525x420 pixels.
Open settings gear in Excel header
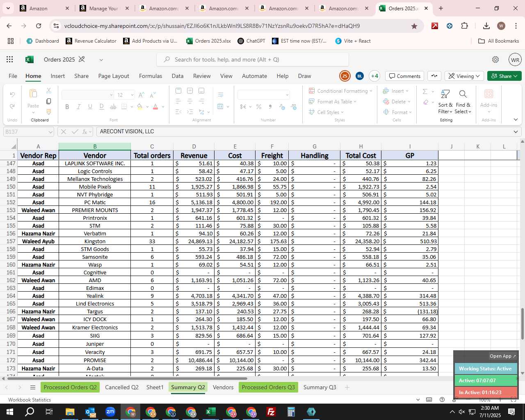pyautogui.click(x=495, y=59)
